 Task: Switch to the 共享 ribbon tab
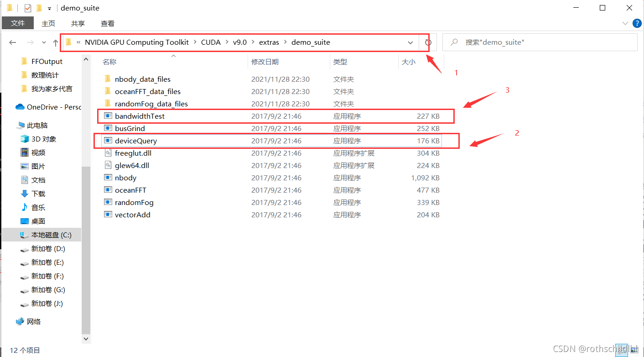click(x=78, y=23)
